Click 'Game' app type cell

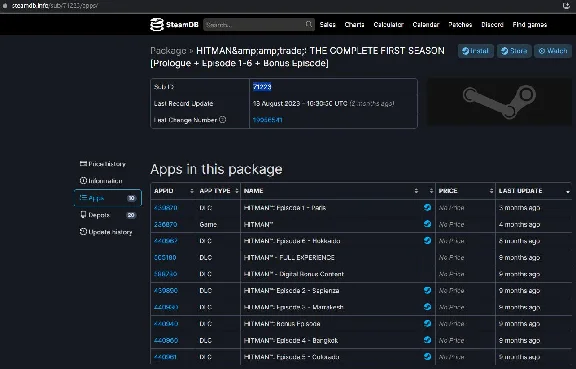pos(208,224)
